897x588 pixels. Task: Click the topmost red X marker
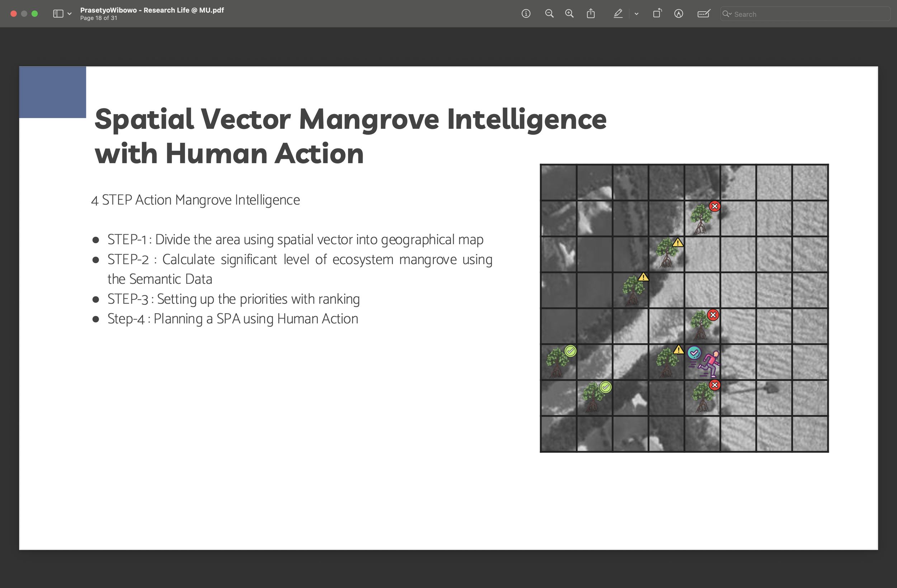[x=714, y=206]
